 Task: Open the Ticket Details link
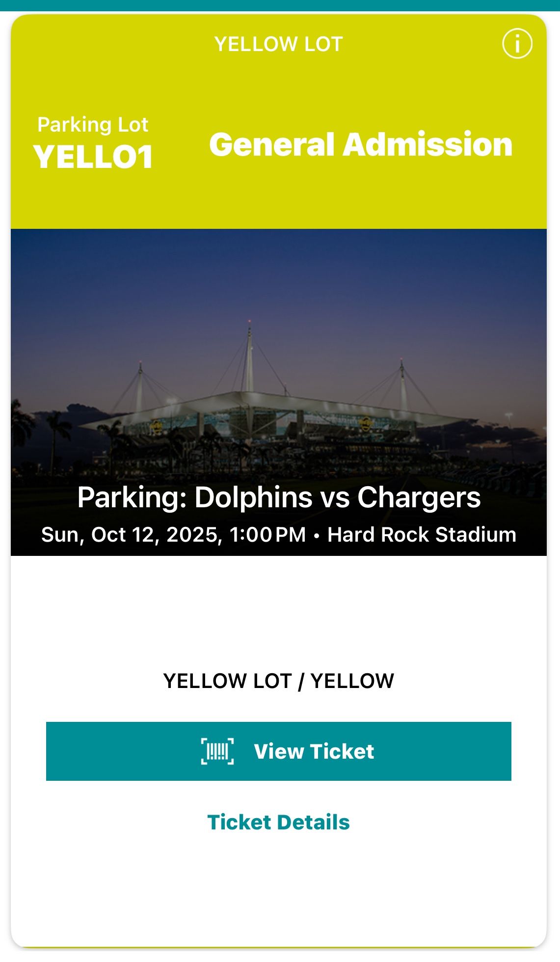click(278, 823)
